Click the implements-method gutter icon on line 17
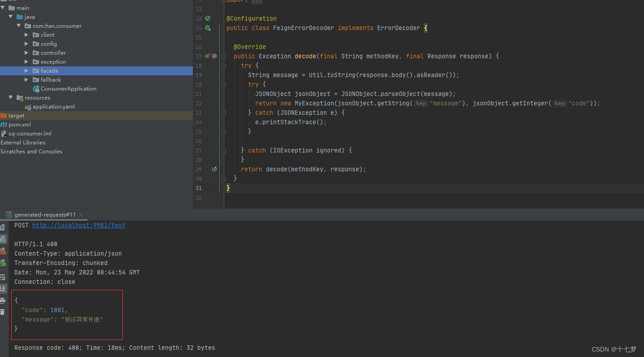The width and height of the screenshot is (644, 357). (x=208, y=56)
